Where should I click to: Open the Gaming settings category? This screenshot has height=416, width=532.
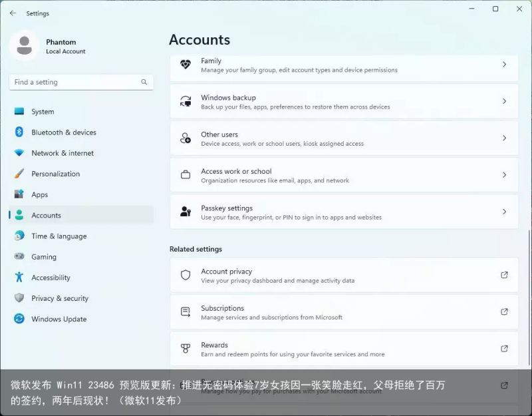pyautogui.click(x=81, y=256)
